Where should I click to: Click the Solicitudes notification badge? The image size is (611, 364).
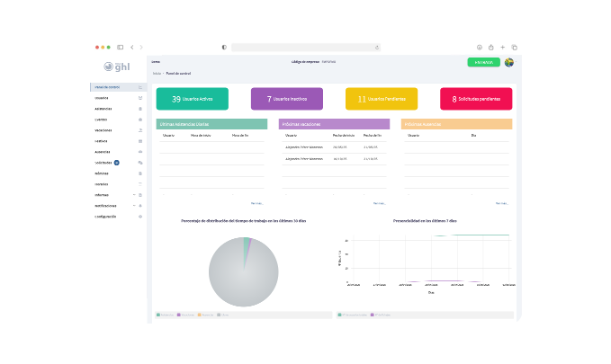[117, 163]
